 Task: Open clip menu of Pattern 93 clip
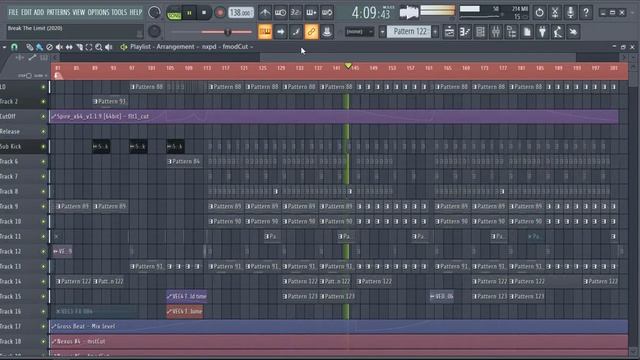click(x=95, y=102)
